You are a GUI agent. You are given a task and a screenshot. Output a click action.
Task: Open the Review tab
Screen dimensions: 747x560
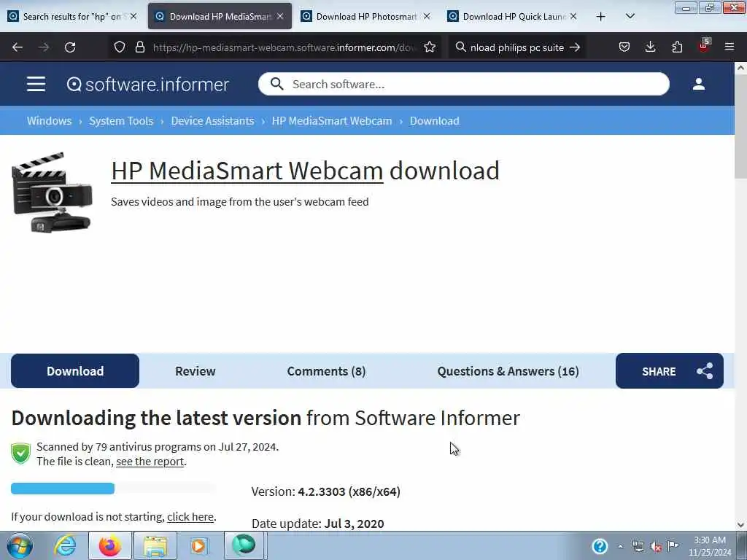coord(196,371)
